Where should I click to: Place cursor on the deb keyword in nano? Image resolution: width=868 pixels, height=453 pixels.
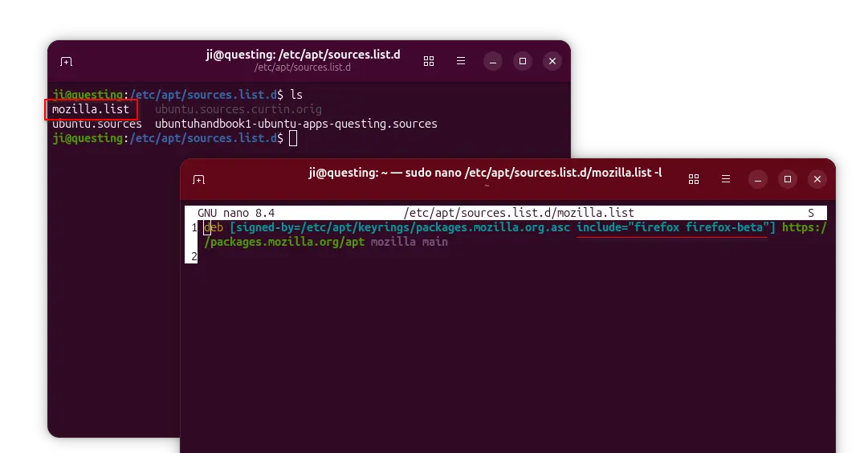click(x=214, y=227)
